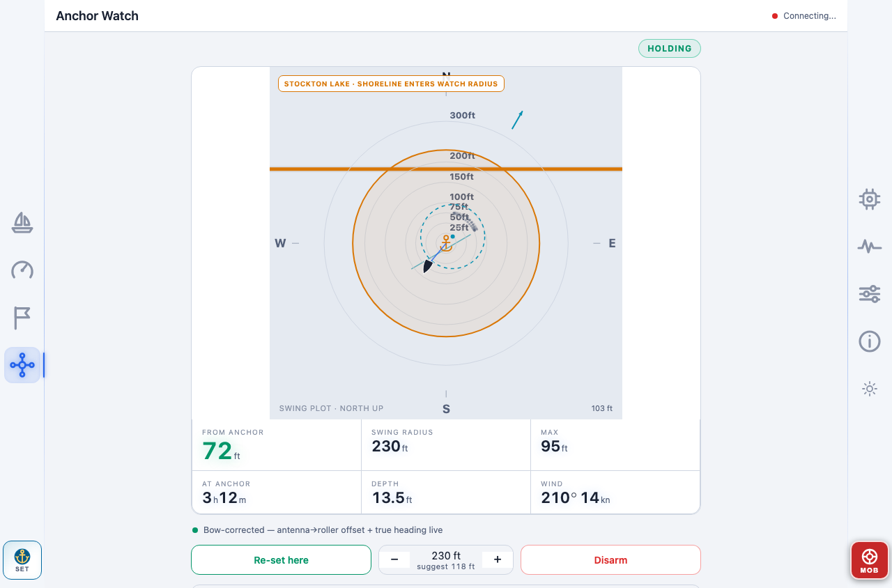Viewport: 892px width, 588px height.
Task: Click the orange shoreline line on plot
Action: point(446,169)
